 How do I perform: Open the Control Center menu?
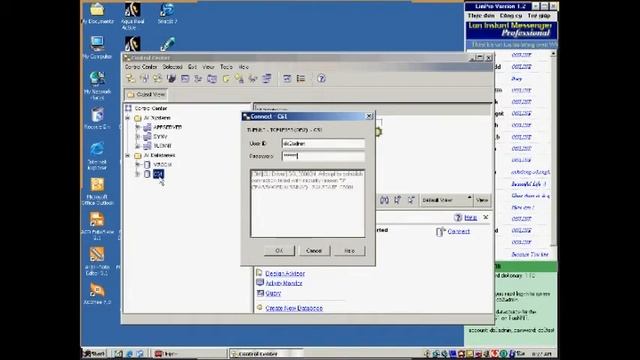pyautogui.click(x=141, y=67)
